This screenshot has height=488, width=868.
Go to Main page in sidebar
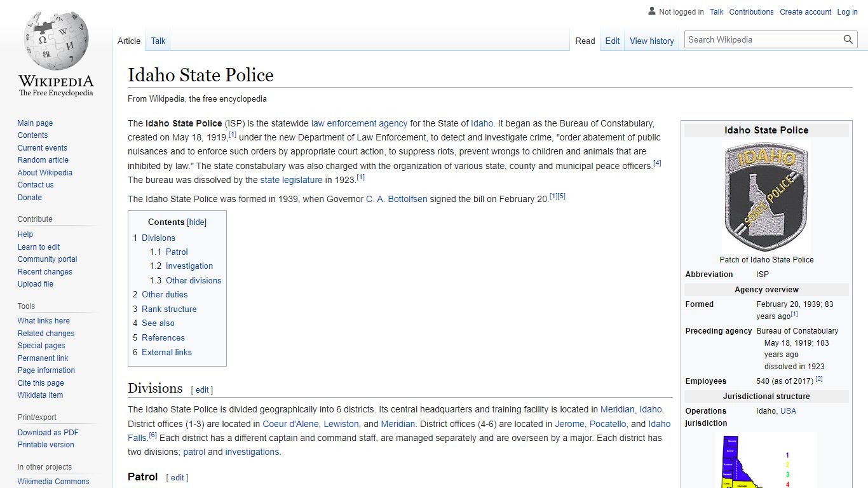pos(35,123)
